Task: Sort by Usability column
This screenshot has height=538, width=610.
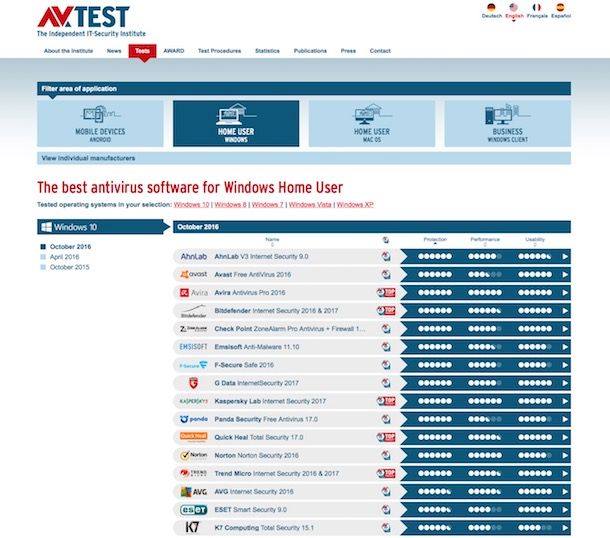Action: (535, 241)
